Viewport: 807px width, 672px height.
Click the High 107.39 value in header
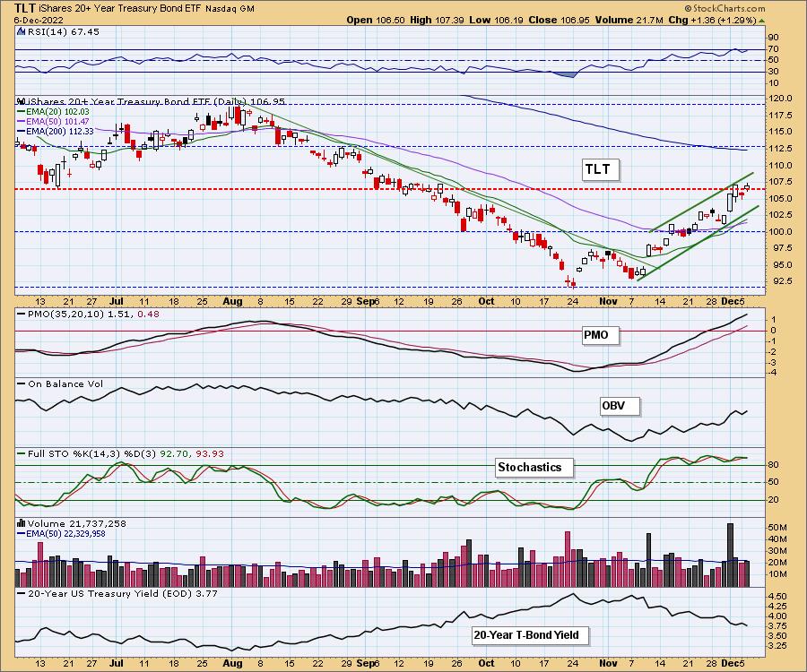(438, 20)
